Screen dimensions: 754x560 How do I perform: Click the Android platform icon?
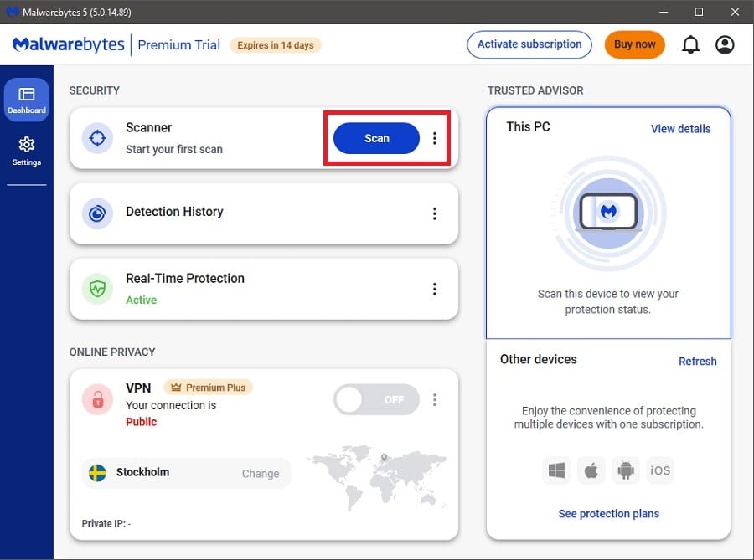coord(626,470)
